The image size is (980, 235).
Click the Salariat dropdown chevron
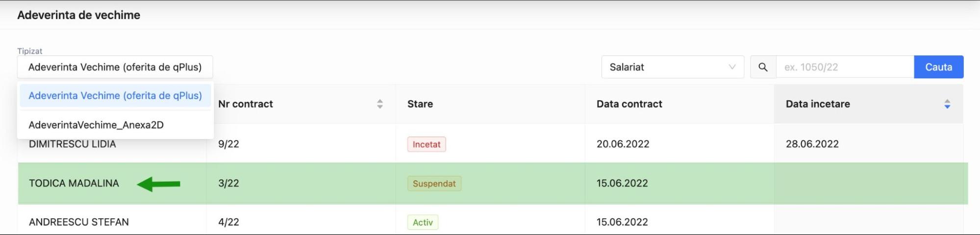click(732, 67)
